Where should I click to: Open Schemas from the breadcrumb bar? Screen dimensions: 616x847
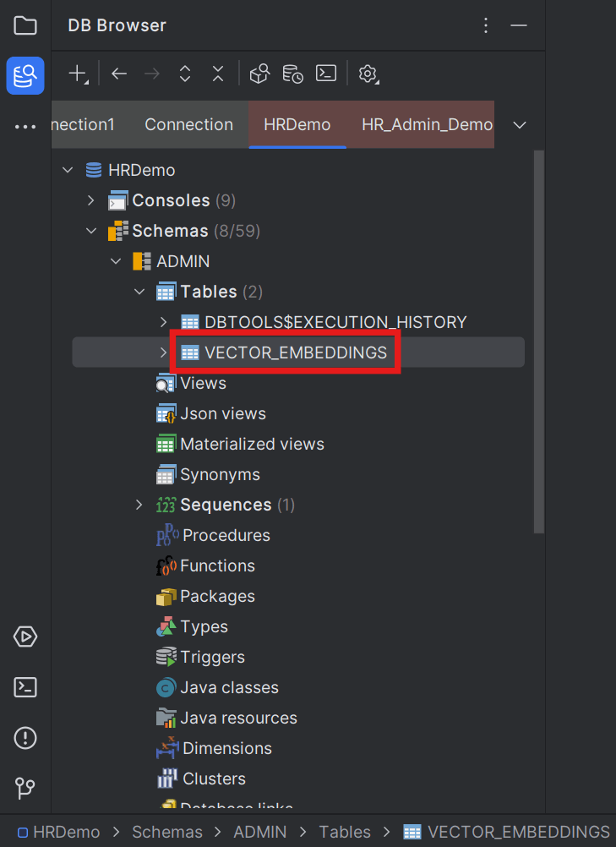pyautogui.click(x=166, y=832)
